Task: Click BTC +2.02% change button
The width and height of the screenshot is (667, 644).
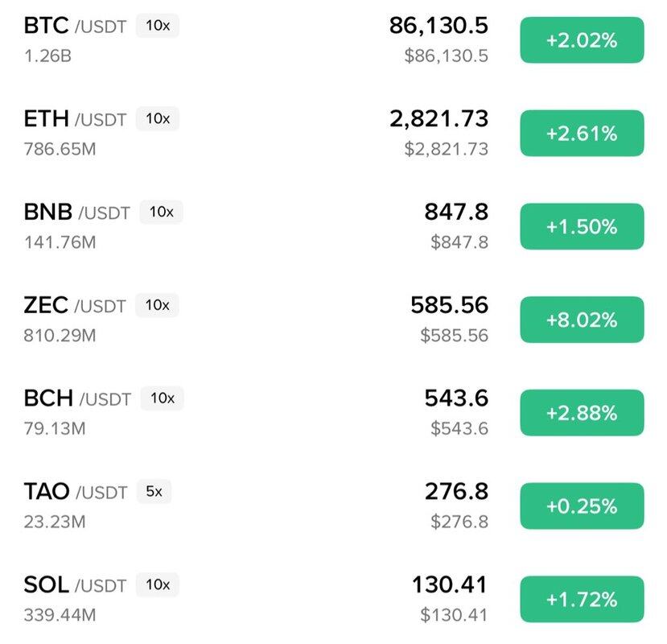Action: (x=582, y=40)
